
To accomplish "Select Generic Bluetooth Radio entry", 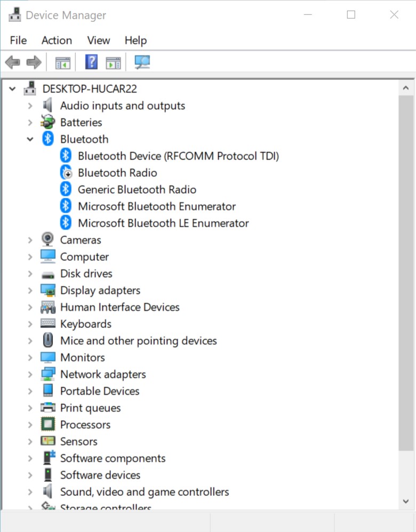I will coord(137,189).
